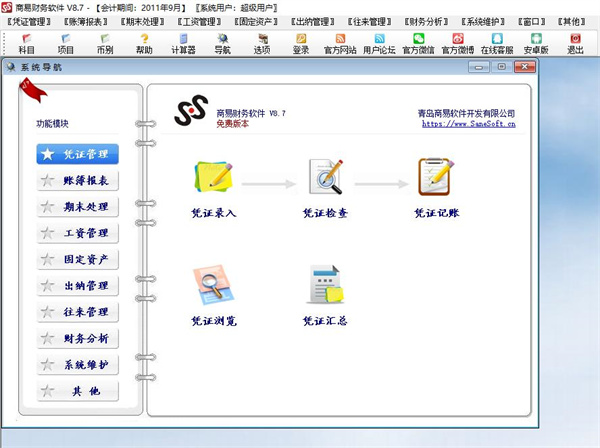The height and width of the screenshot is (448, 600).
Task: Click the 退出 exit toolbar icon
Action: [575, 44]
